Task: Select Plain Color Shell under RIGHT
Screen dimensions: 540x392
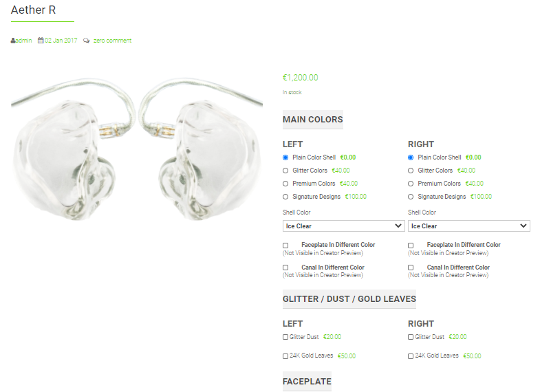Action: pos(411,157)
